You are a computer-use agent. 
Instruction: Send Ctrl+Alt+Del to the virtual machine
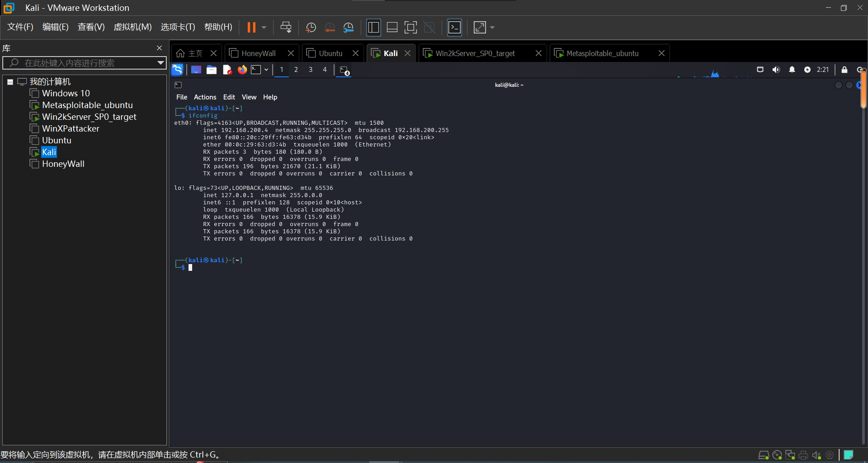pyautogui.click(x=286, y=28)
